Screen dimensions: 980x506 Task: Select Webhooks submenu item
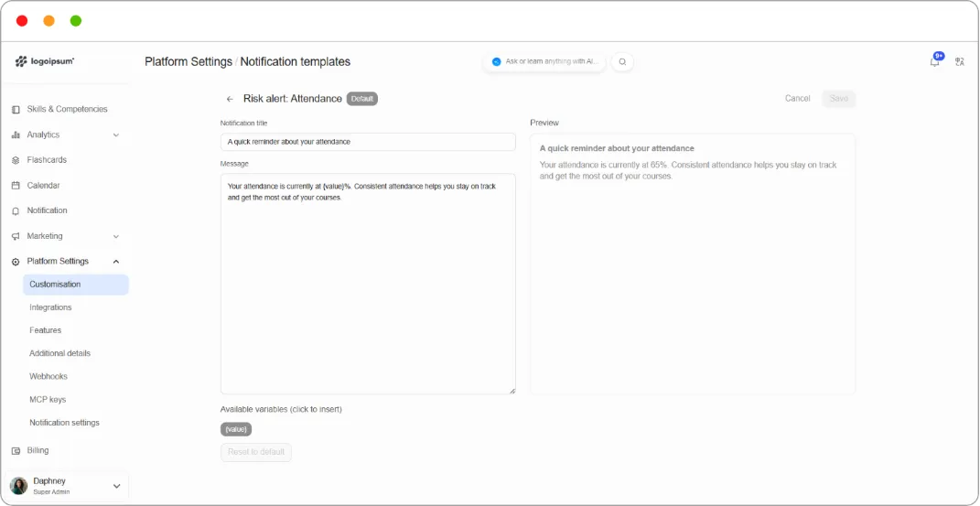(x=48, y=376)
